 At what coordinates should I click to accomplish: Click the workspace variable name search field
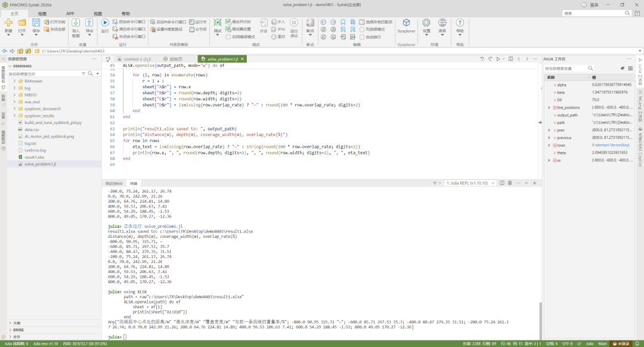(x=569, y=69)
